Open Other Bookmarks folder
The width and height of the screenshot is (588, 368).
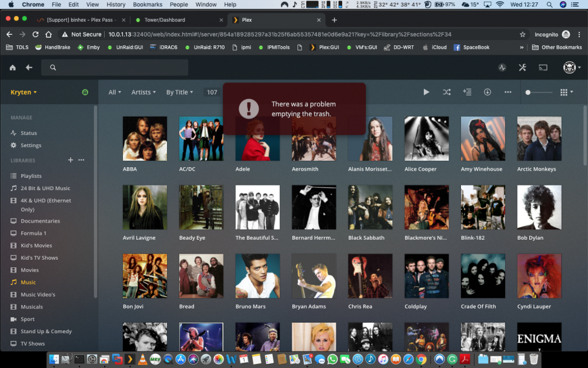(557, 47)
